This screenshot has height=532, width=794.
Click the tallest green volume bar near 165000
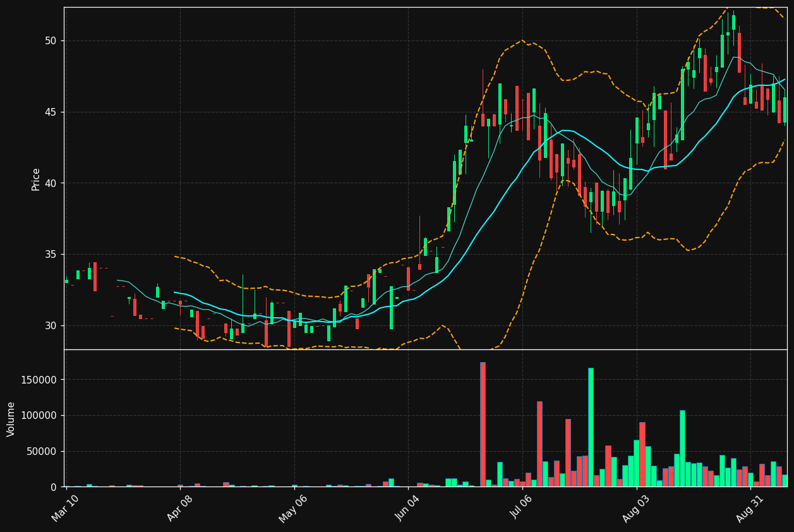(591, 428)
